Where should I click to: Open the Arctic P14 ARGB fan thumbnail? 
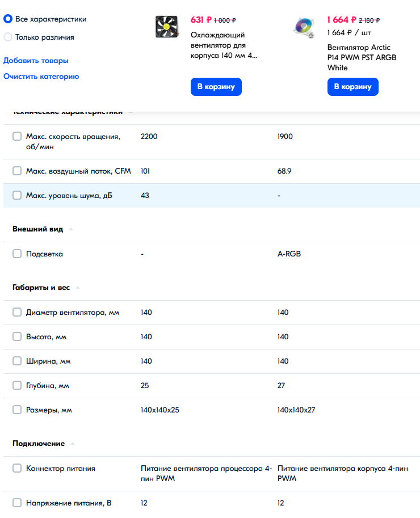[304, 27]
